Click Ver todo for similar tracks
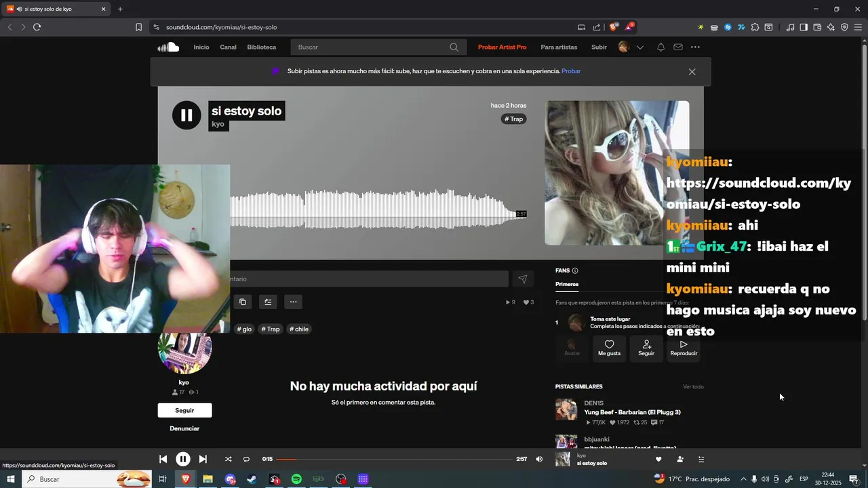Image resolution: width=868 pixels, height=488 pixels. (x=693, y=387)
